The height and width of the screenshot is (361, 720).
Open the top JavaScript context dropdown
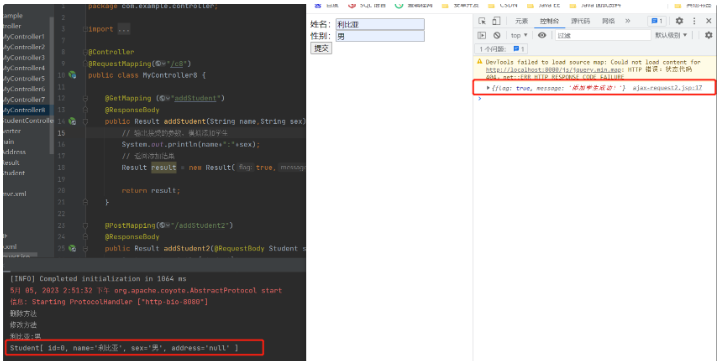(519, 35)
